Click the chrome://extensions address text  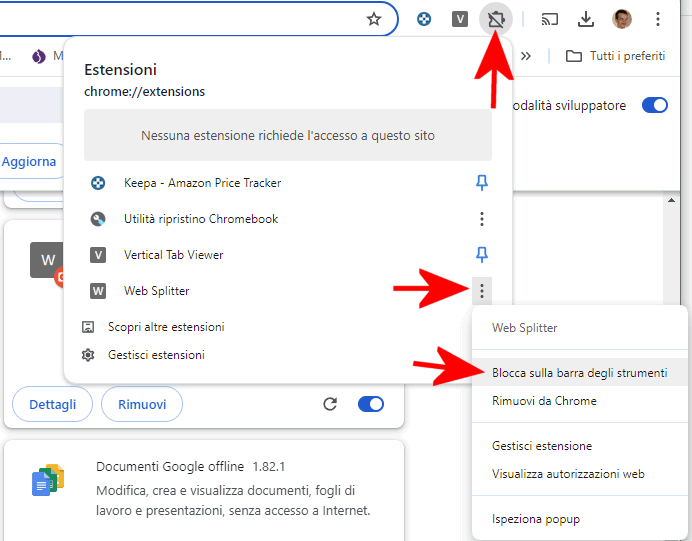click(144, 92)
